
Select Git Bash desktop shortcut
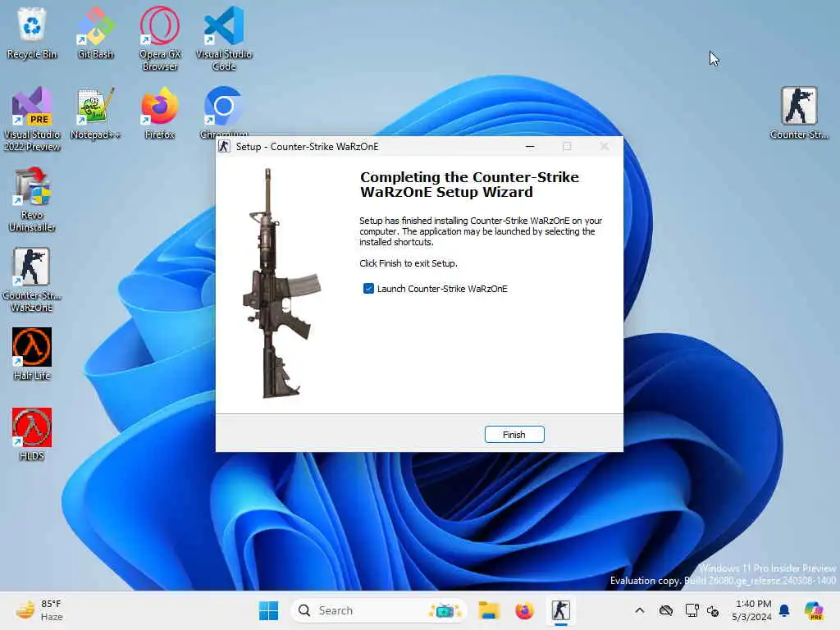pyautogui.click(x=95, y=33)
